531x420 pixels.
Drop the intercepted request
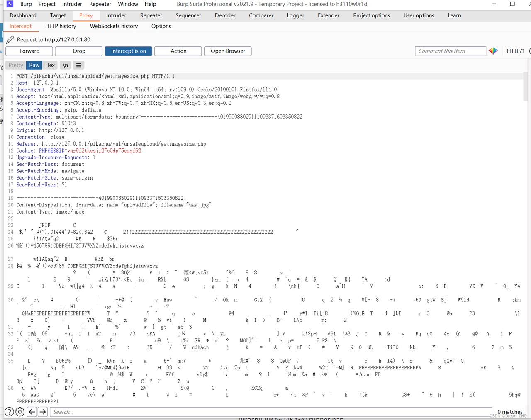pos(79,51)
